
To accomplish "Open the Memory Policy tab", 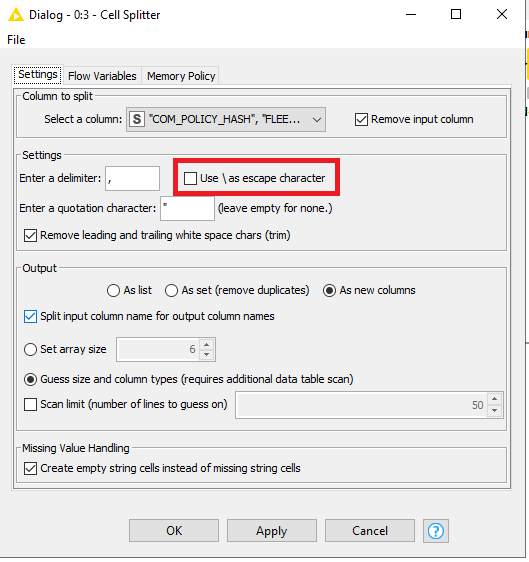I will (181, 76).
